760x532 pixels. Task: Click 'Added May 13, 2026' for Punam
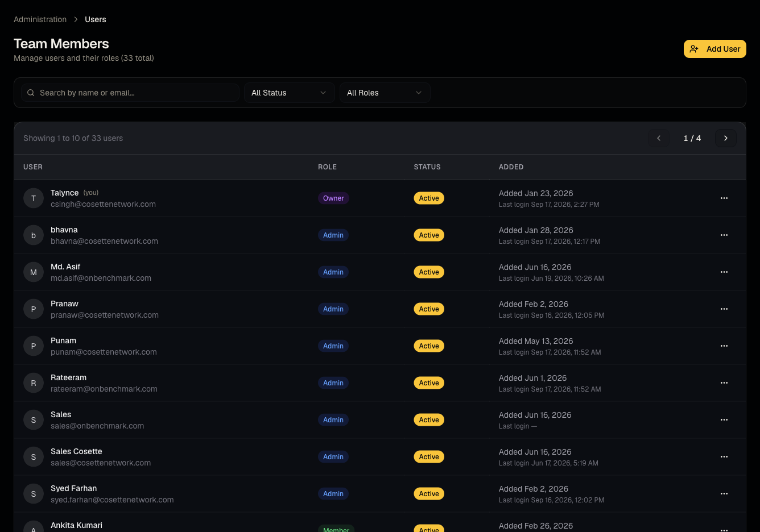click(536, 341)
